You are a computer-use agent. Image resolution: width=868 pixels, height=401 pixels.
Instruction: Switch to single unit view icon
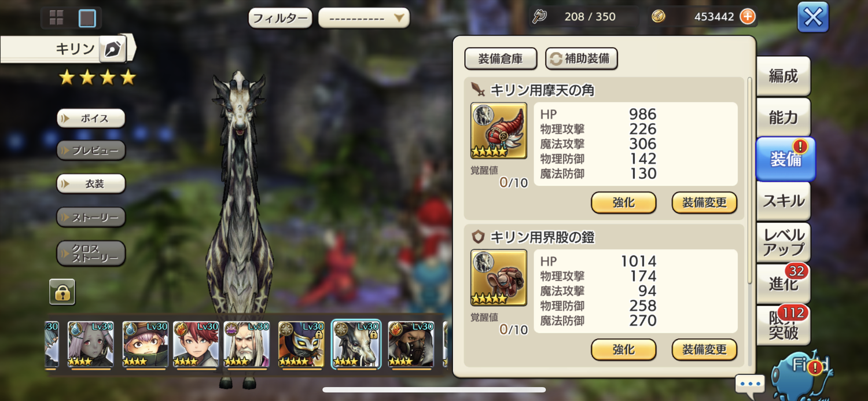coord(87,19)
